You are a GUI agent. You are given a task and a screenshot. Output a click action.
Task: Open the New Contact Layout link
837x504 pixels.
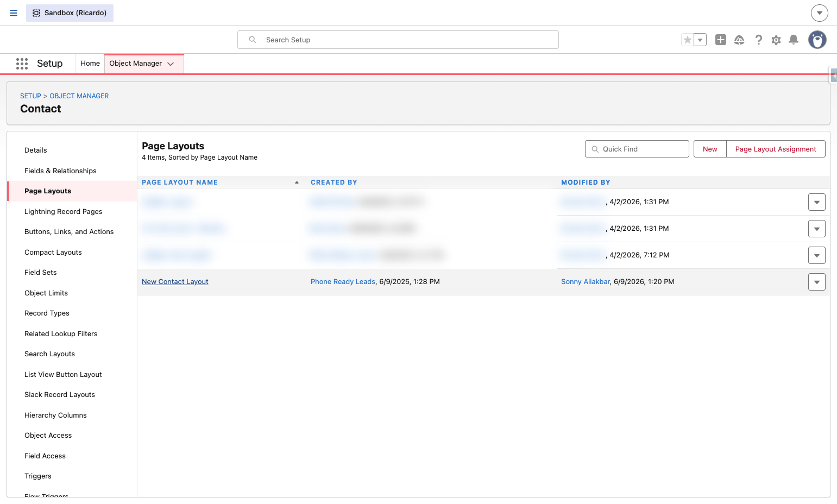click(x=175, y=282)
